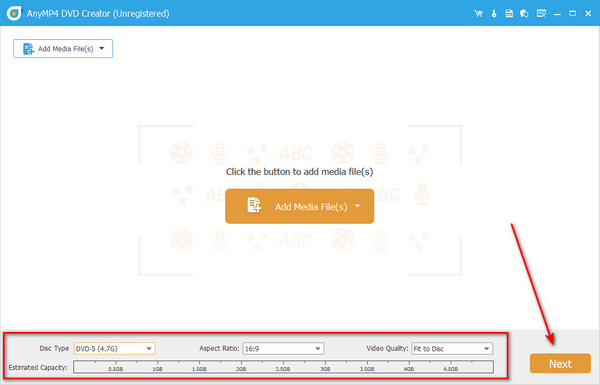The height and width of the screenshot is (385, 600).
Task: Expand arrow of top-left Add Media File(s)
Action: 102,49
